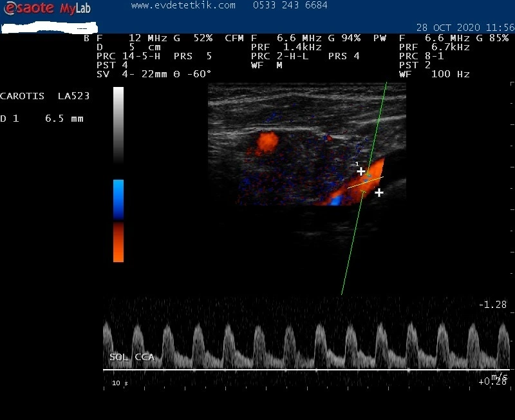Click the yellow sample volume gate line
Screen dimensions: 515x420
(x=365, y=182)
